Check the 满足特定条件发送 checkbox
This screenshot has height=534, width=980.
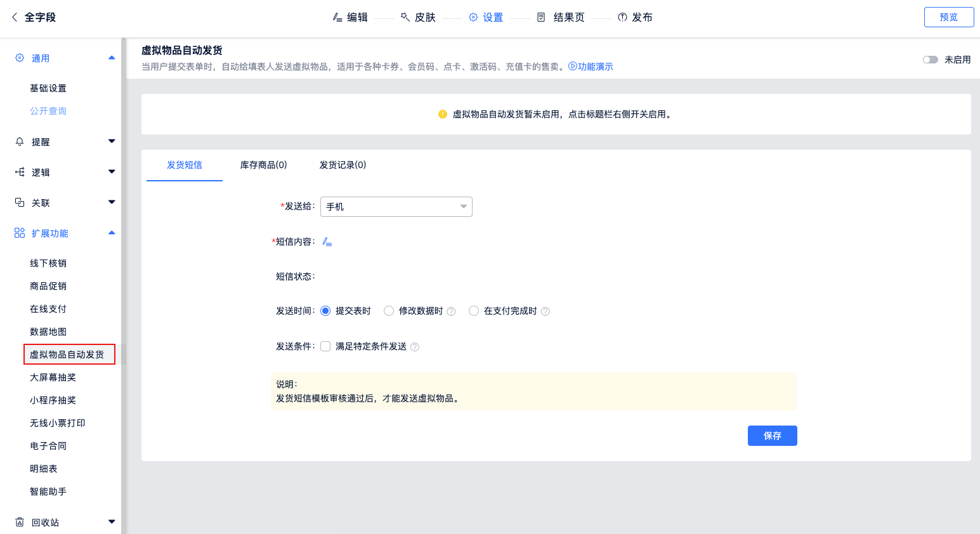[325, 346]
